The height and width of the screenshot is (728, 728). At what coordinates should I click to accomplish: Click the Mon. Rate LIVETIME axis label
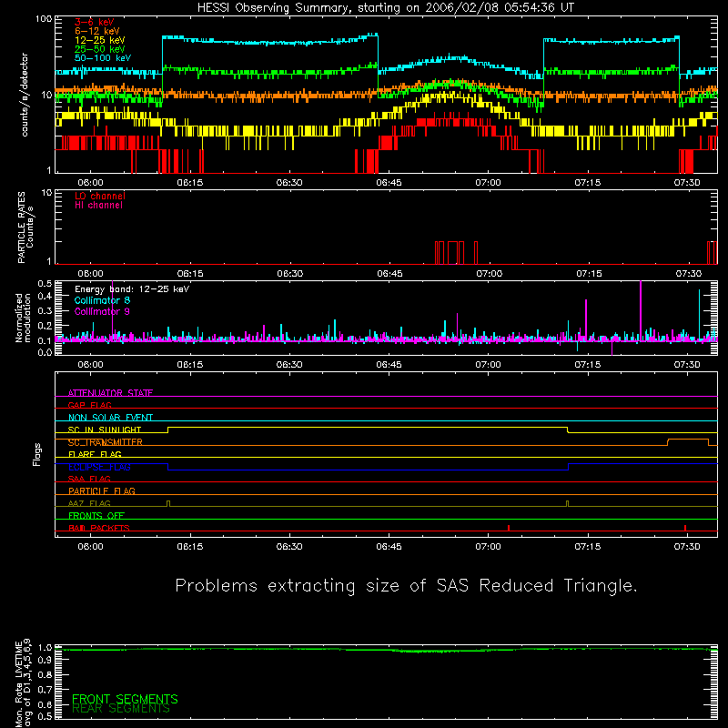(23, 683)
